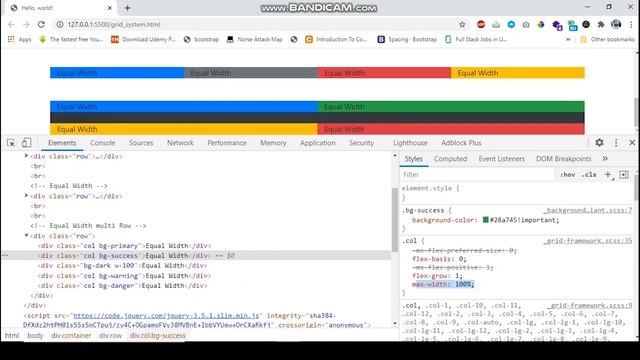Close the DevTools panel
Screen dimensions: 640x360
(632, 142)
